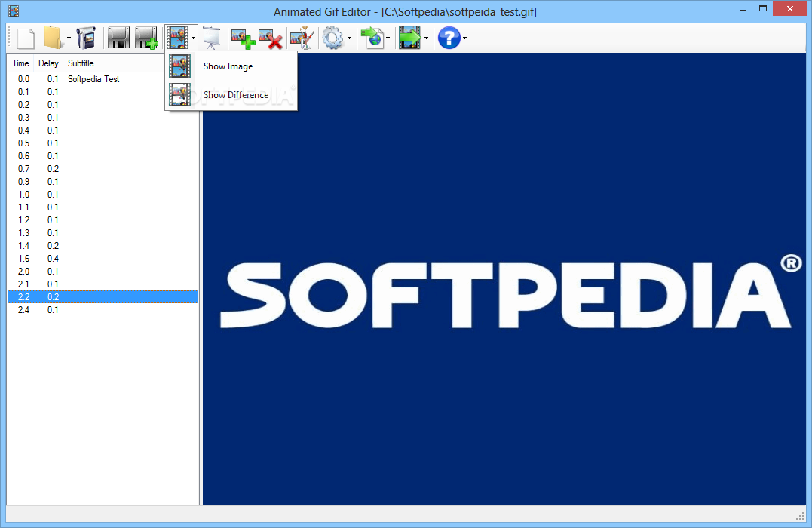Image resolution: width=812 pixels, height=528 pixels.
Task: Choose Show Difference from the menu
Action: point(231,95)
